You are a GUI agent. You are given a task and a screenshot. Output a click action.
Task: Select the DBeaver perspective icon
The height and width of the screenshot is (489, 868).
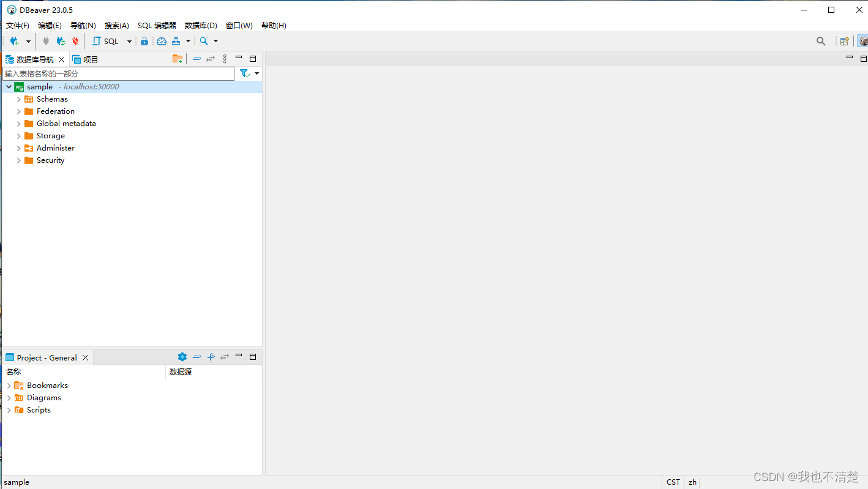point(863,41)
